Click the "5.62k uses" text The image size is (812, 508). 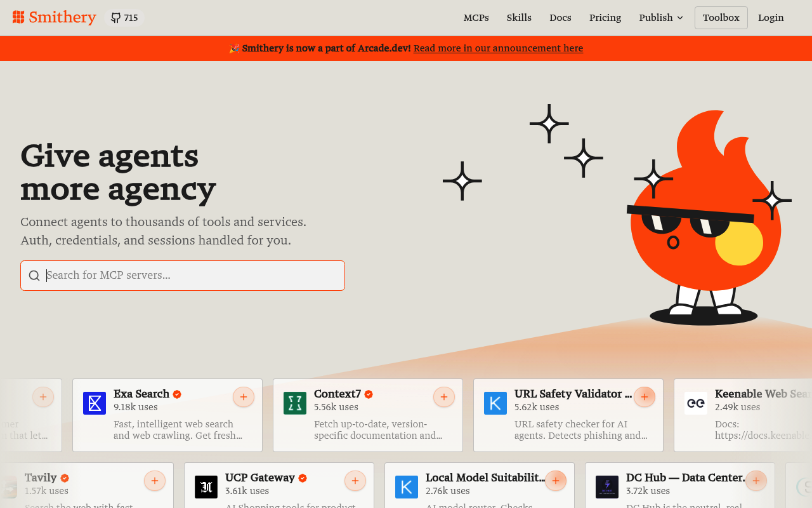(x=537, y=408)
